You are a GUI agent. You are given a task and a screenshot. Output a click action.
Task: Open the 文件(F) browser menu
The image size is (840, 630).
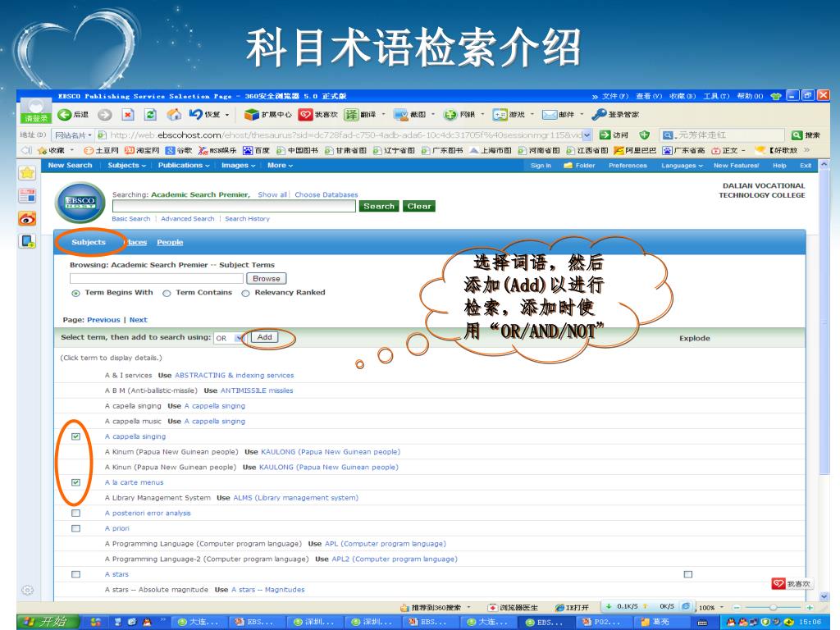pos(615,97)
